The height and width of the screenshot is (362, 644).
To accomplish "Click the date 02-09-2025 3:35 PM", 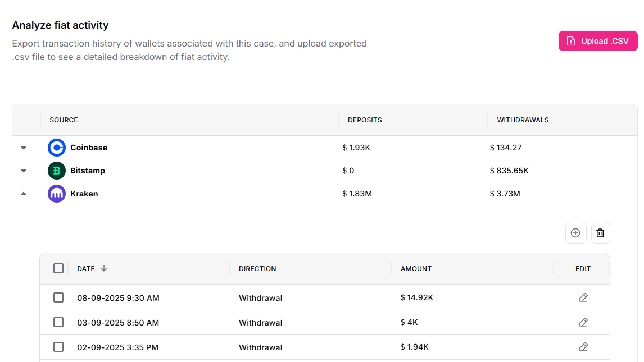I will click(x=118, y=347).
